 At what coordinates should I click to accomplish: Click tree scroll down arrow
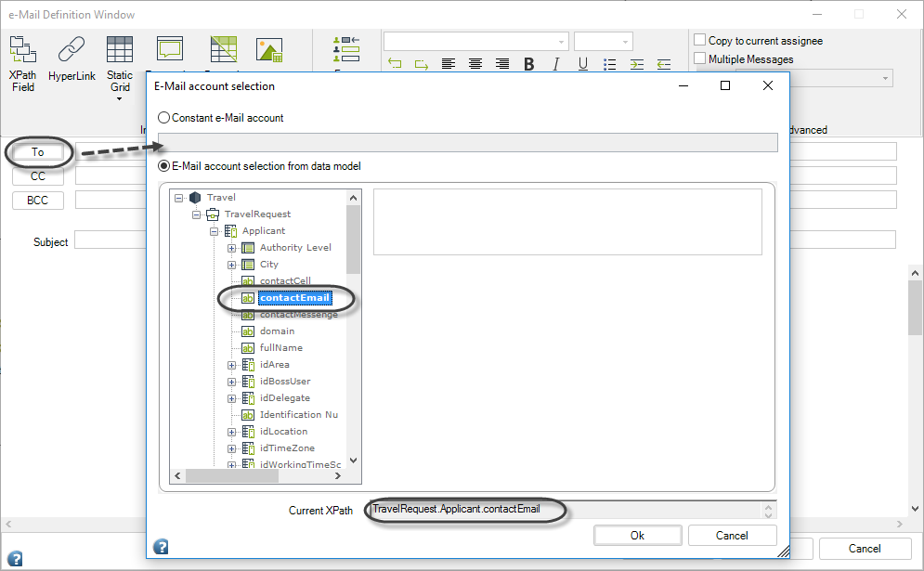tap(353, 461)
